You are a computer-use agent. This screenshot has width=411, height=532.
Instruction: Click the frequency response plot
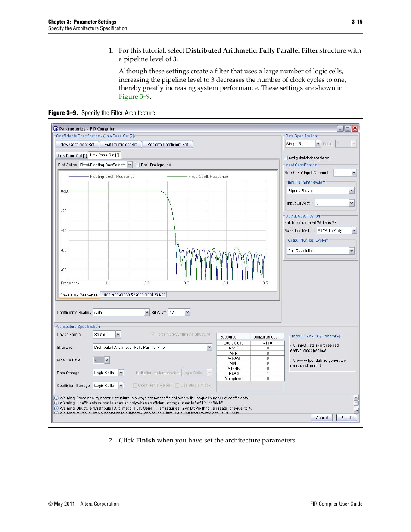[x=168, y=230]
